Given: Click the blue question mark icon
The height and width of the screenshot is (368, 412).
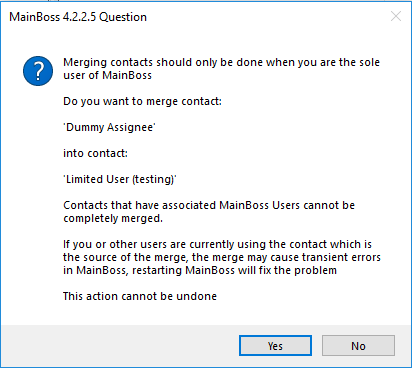Looking at the screenshot, I should pyautogui.click(x=38, y=71).
